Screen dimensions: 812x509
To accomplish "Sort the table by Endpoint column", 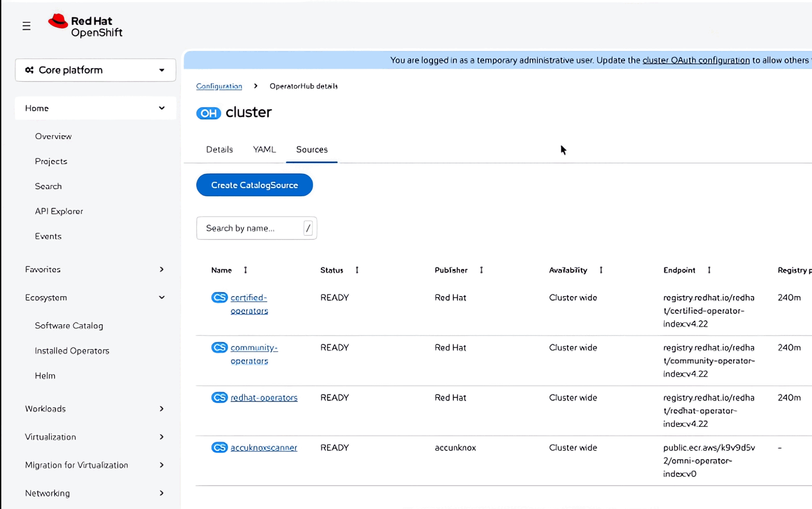I will tap(709, 270).
